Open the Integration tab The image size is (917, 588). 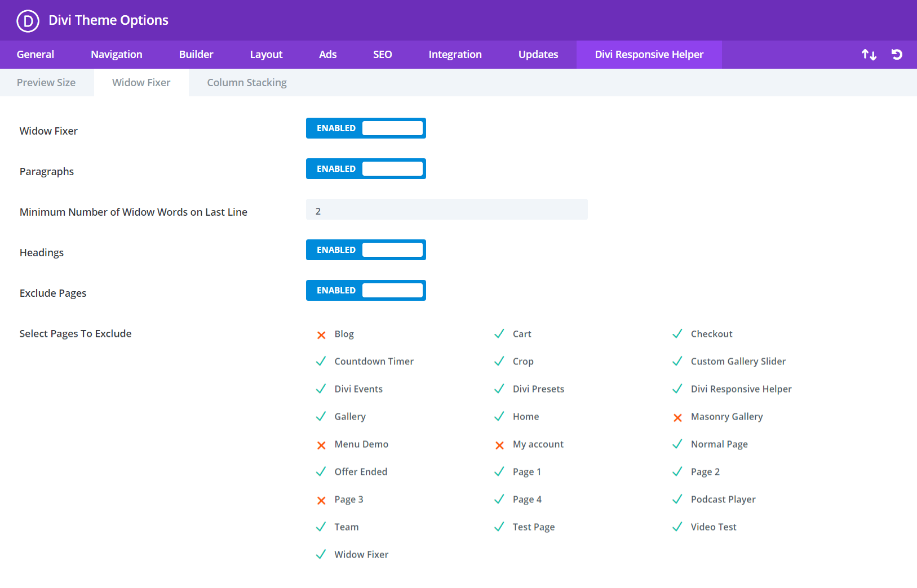(455, 55)
